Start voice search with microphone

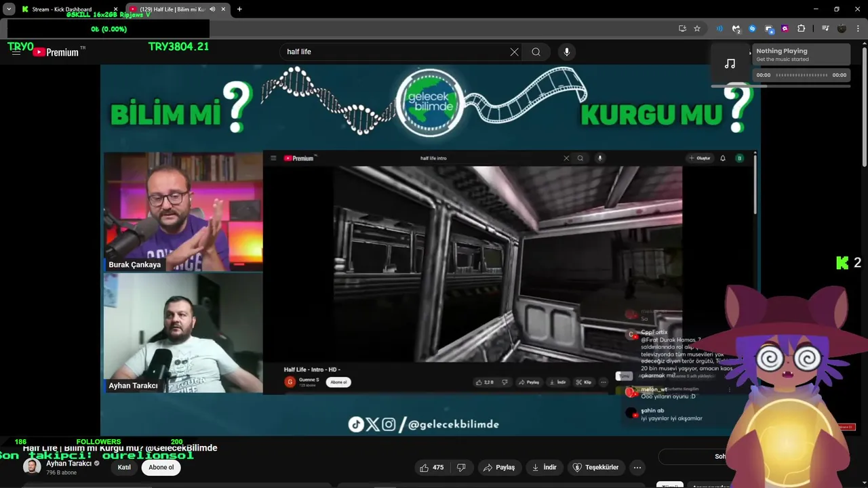[567, 52]
